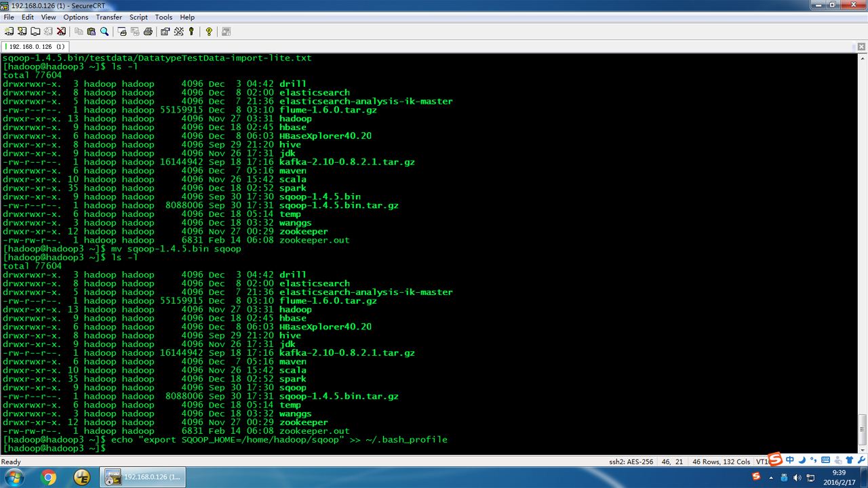Image resolution: width=868 pixels, height=488 pixels.
Task: Click the "mv sqoop-1.4.5.bin sqoop" command line
Action: (122, 249)
